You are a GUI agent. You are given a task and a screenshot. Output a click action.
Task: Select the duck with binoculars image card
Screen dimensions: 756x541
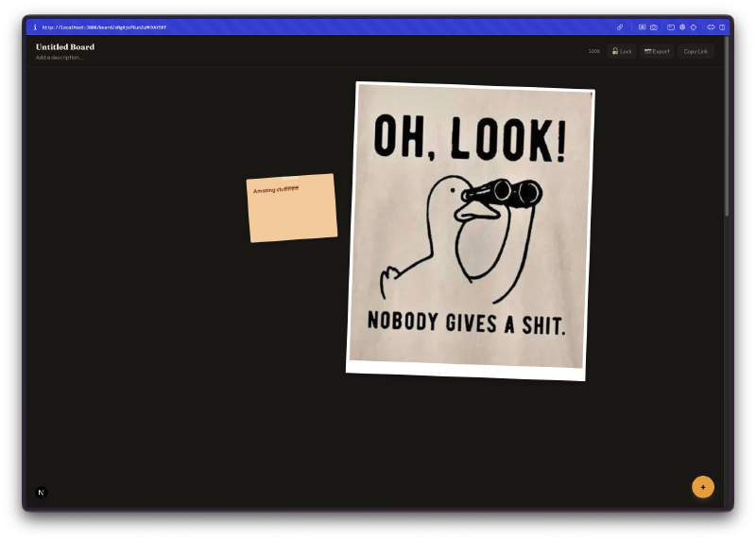click(470, 232)
